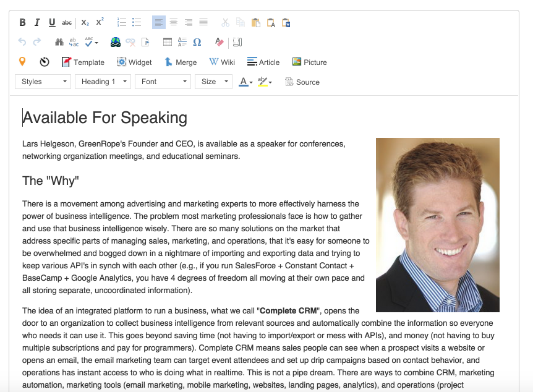
Task: Open the Size dropdown
Action: click(x=213, y=82)
